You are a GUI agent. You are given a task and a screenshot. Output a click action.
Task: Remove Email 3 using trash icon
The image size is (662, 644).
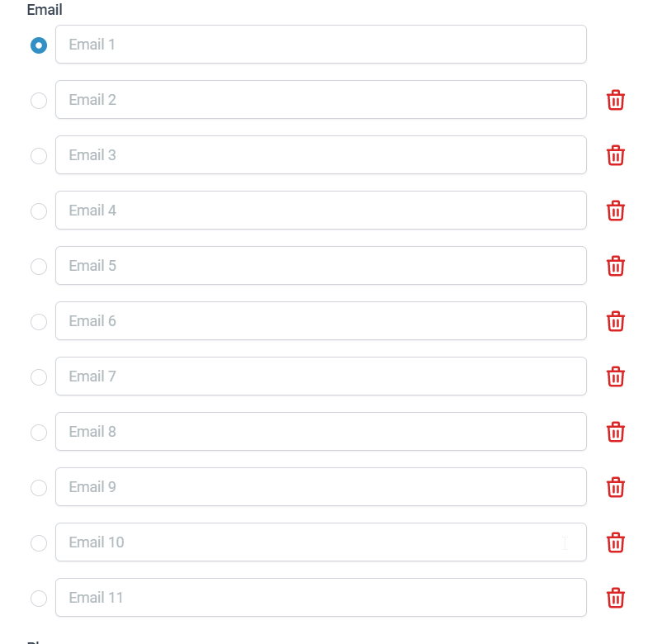615,155
